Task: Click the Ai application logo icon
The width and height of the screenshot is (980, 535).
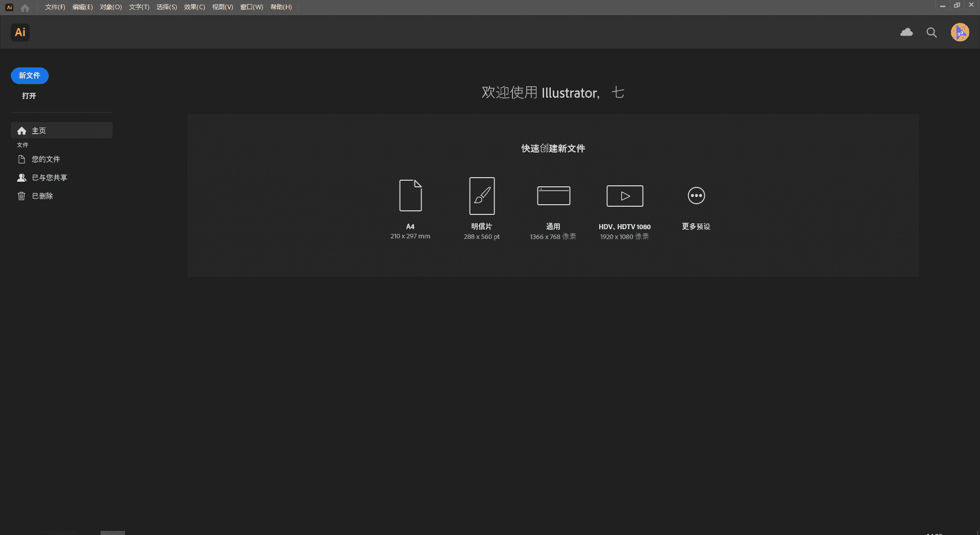Action: tap(20, 32)
